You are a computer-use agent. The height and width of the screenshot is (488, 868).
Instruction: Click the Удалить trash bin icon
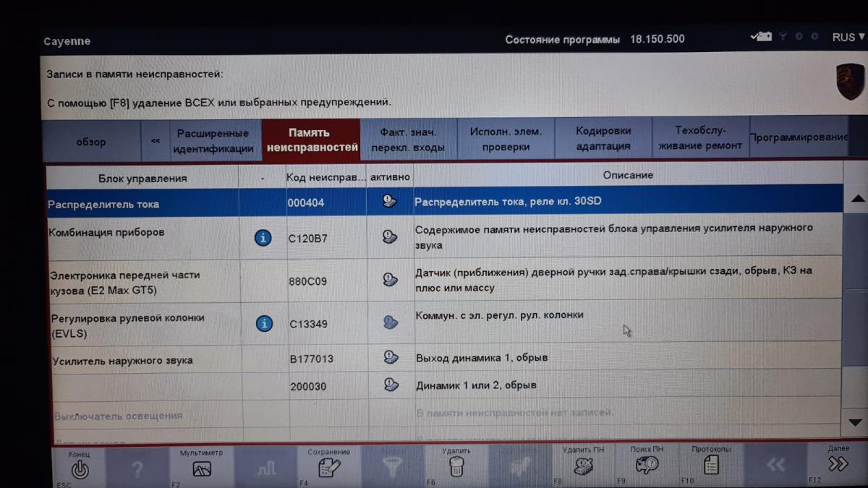tap(456, 467)
